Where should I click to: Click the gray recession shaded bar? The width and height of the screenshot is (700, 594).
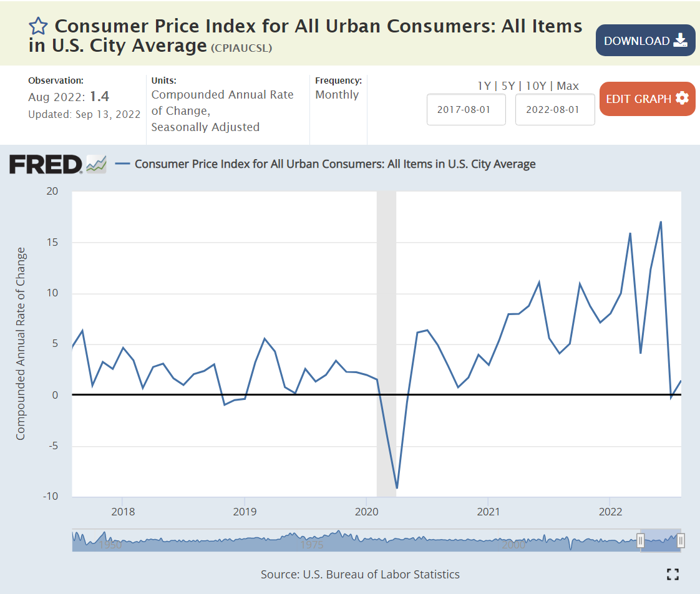pyautogui.click(x=386, y=312)
